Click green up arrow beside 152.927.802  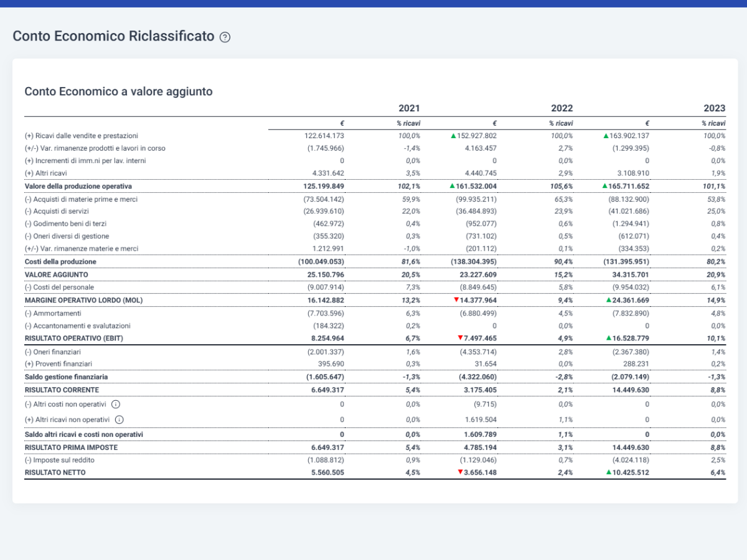pyautogui.click(x=453, y=135)
